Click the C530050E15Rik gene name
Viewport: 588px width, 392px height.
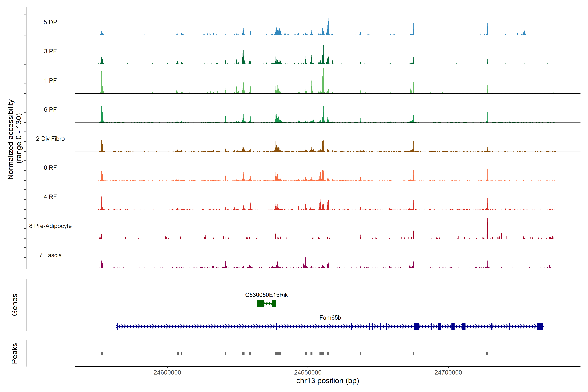tap(266, 295)
